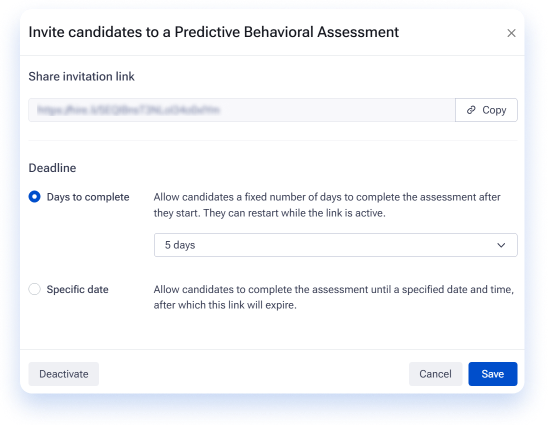Click the link will expire description text
This screenshot has height=425, width=549.
point(334,297)
